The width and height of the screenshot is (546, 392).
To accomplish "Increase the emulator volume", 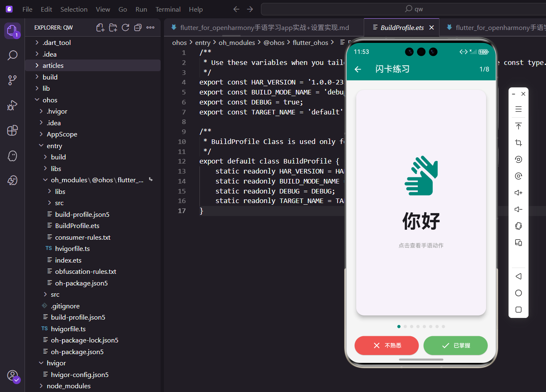I will [x=518, y=192].
